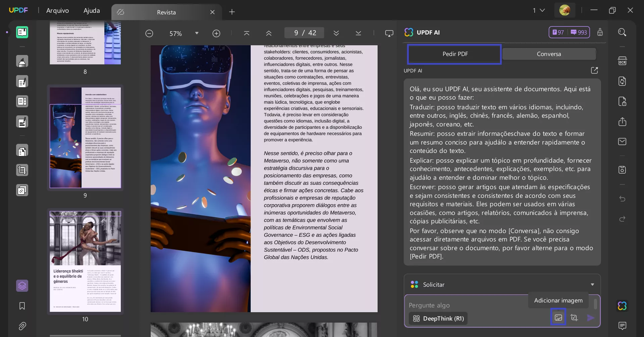
Task: Open the Annotate tool in the left sidebar
Action: [x=22, y=61]
